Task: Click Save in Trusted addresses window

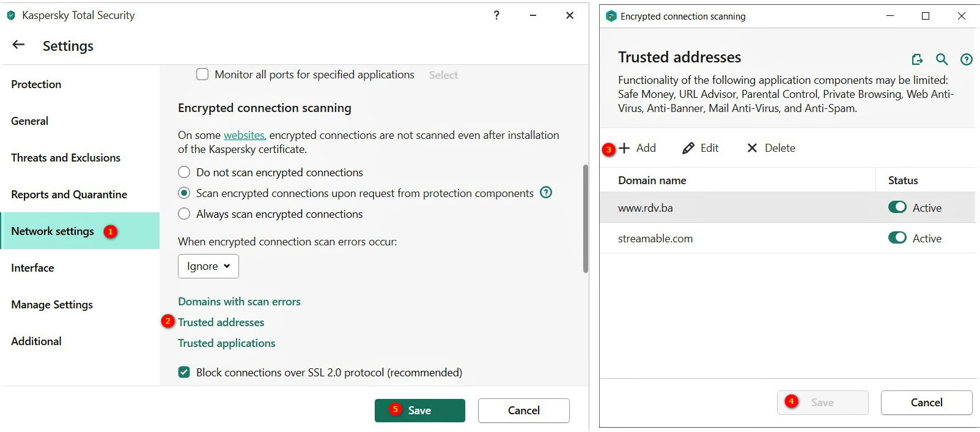Action: click(822, 403)
